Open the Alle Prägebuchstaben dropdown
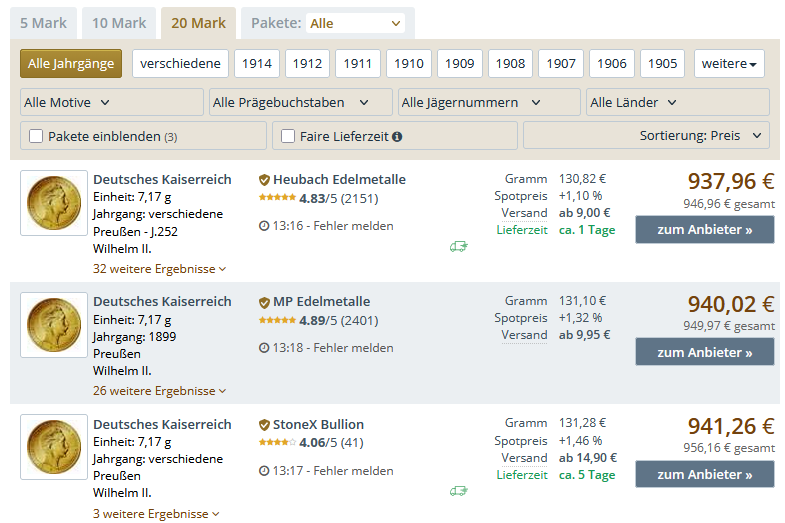 (x=301, y=102)
